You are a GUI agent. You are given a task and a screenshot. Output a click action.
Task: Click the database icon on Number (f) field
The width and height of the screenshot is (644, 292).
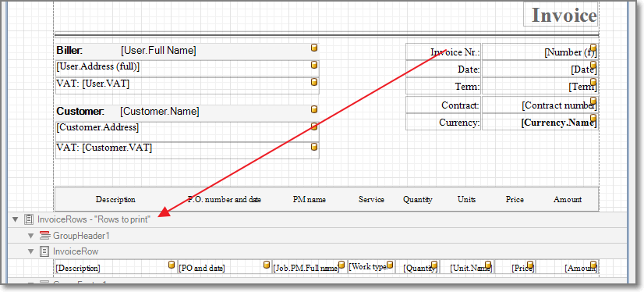[593, 48]
